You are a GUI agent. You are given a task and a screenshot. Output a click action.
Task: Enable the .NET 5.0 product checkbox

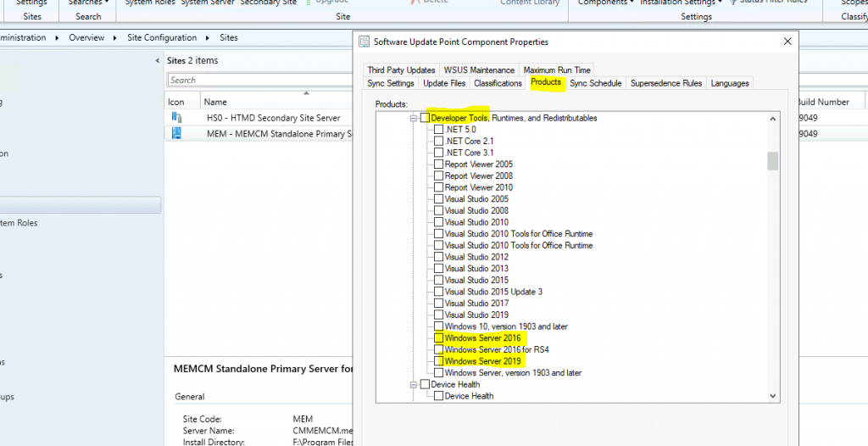click(x=438, y=130)
